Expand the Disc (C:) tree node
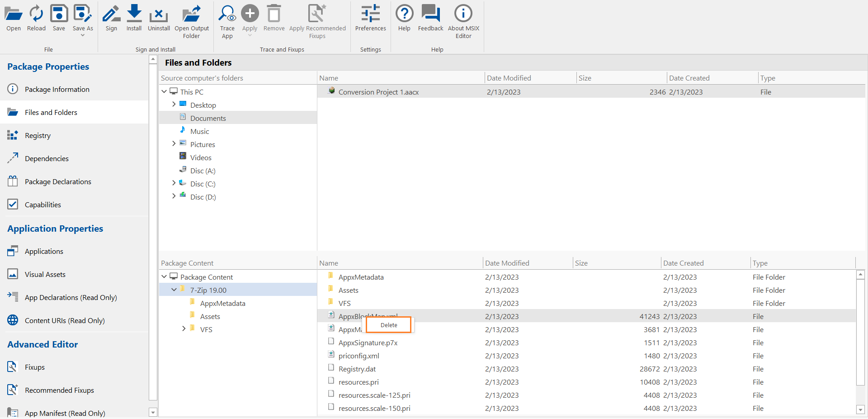 174,183
